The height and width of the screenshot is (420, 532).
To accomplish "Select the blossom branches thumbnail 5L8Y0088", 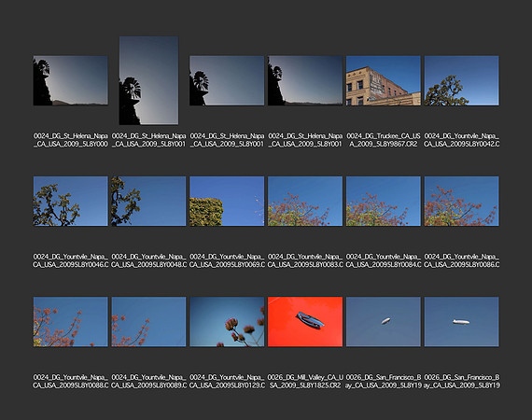I will click(71, 322).
